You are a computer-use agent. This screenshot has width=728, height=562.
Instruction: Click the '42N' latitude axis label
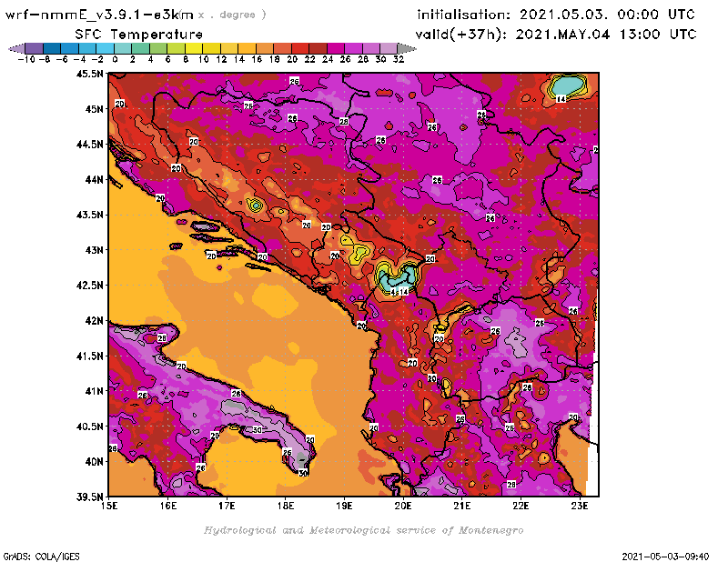pyautogui.click(x=94, y=321)
